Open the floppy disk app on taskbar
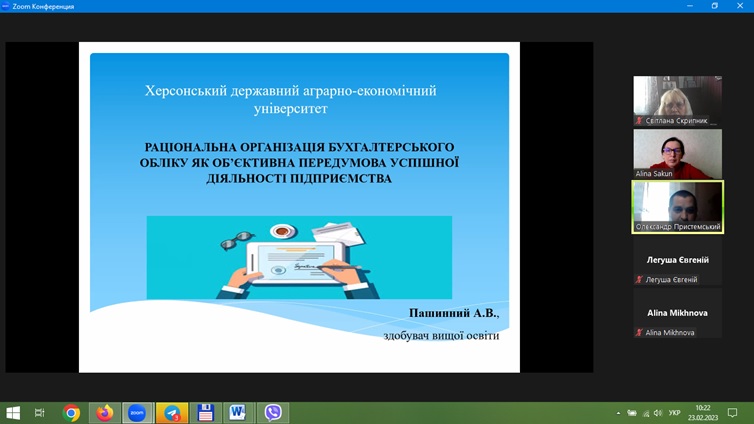 click(206, 413)
